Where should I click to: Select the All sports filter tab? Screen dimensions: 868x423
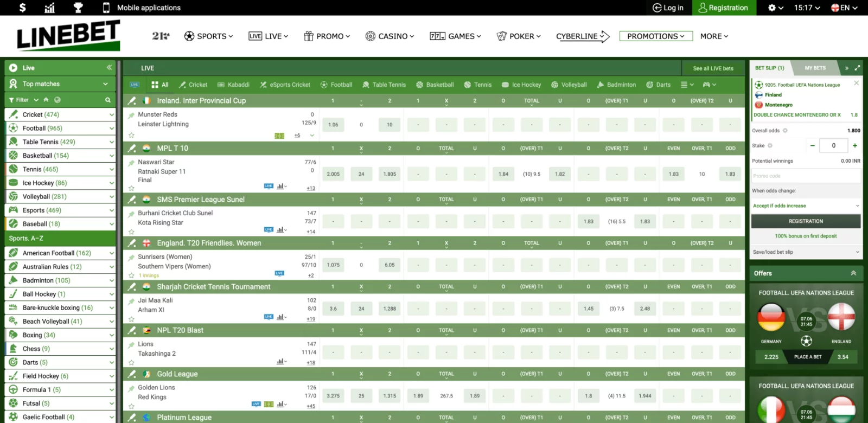[160, 85]
